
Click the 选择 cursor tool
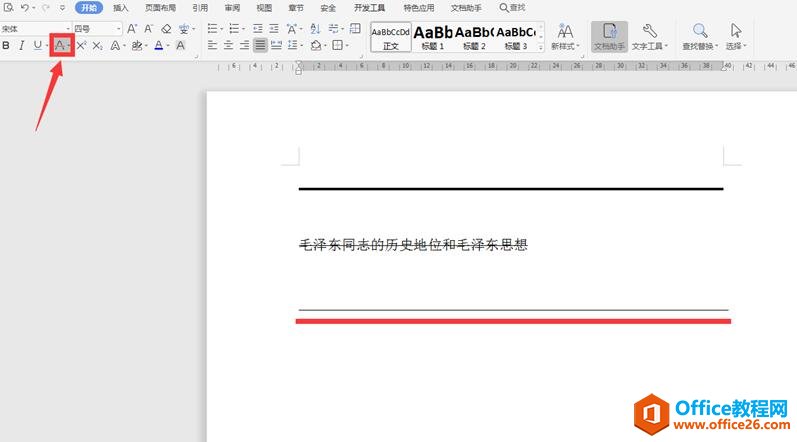(735, 37)
